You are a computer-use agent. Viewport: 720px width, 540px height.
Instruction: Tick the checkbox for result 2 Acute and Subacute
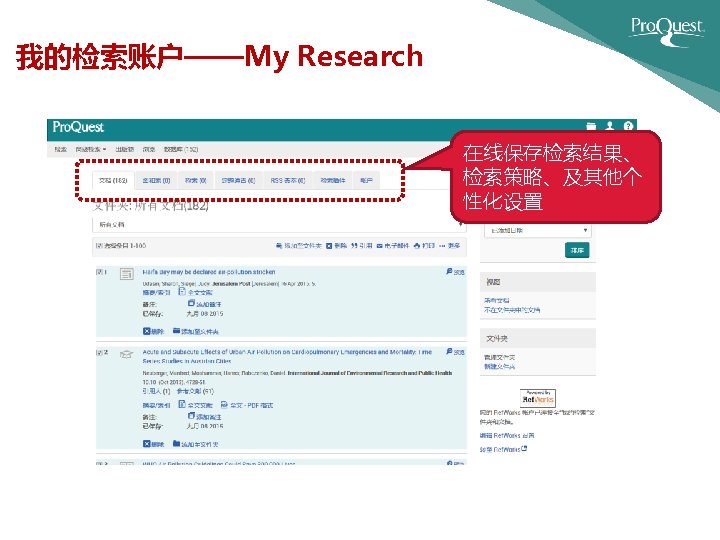point(99,352)
